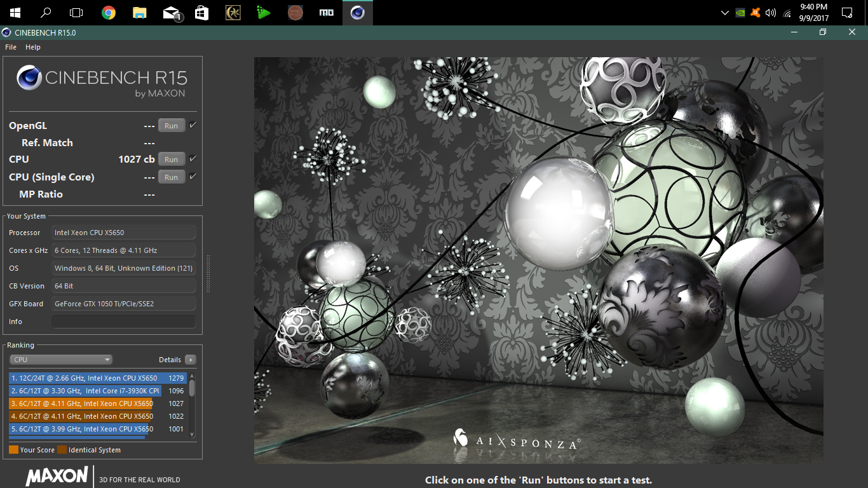
Task: Open File Explorer from the taskbar
Action: tap(140, 13)
